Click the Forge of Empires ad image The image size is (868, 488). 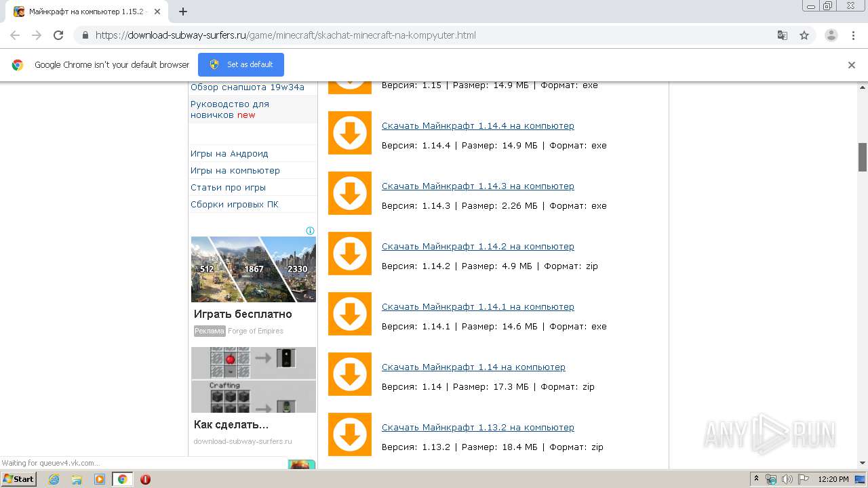254,269
